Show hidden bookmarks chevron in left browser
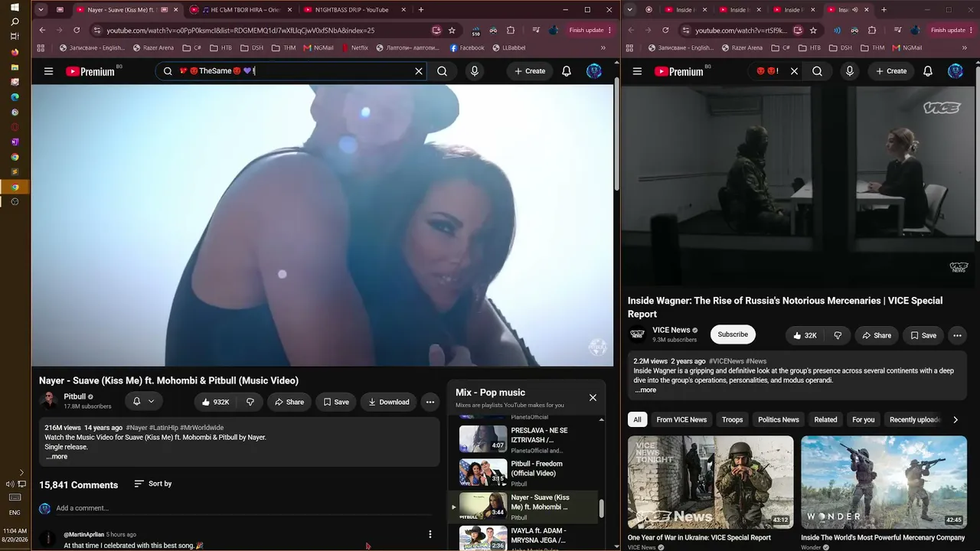Viewport: 980px width, 551px height. tap(603, 47)
